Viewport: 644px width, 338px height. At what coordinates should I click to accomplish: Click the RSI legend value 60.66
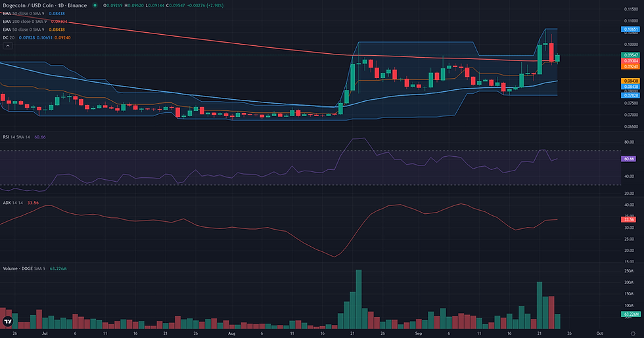coord(40,137)
